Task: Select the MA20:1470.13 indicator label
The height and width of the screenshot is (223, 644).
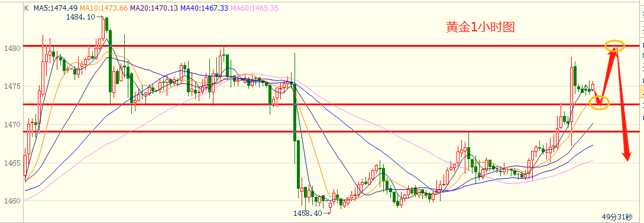Action: click(x=154, y=8)
